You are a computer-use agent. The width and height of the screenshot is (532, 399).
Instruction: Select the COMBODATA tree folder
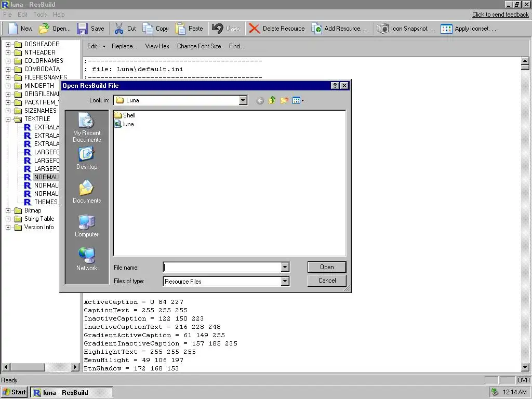(42, 69)
